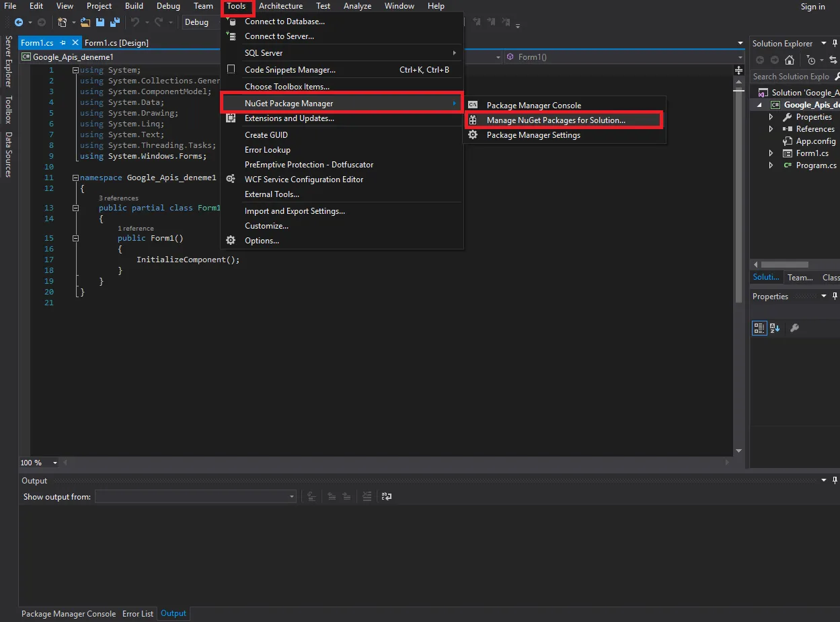Click the Sign in link
Viewport: 840px width, 622px height.
tap(812, 7)
